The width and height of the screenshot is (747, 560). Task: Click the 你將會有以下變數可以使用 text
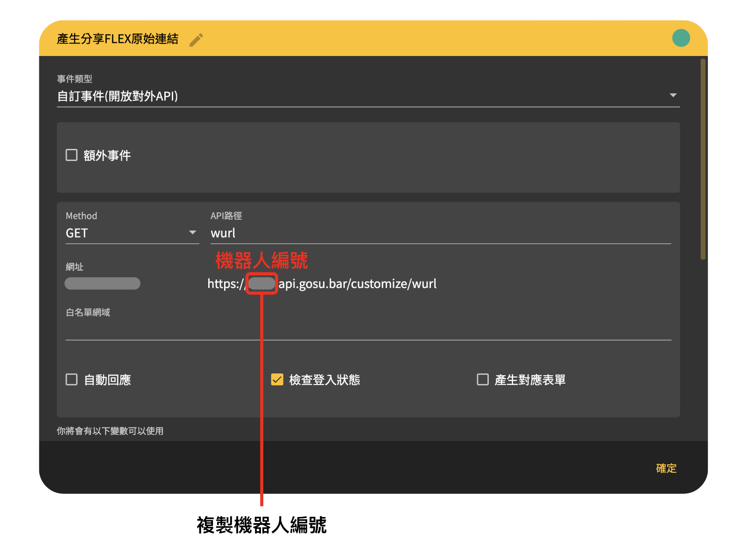(x=110, y=431)
